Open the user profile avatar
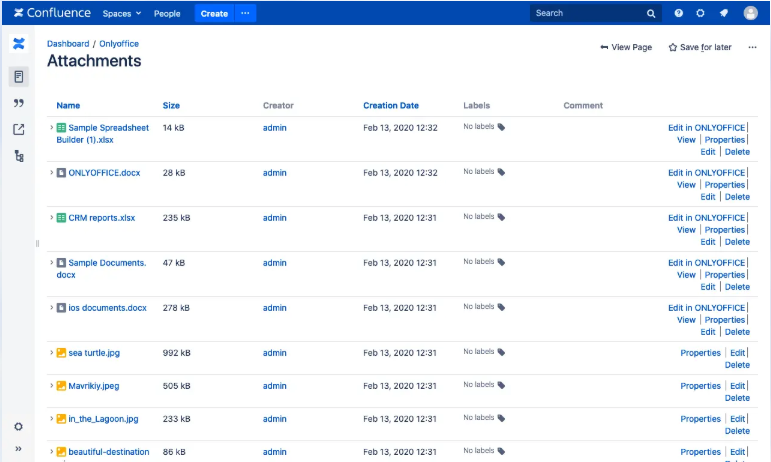771x462 pixels. [750, 13]
